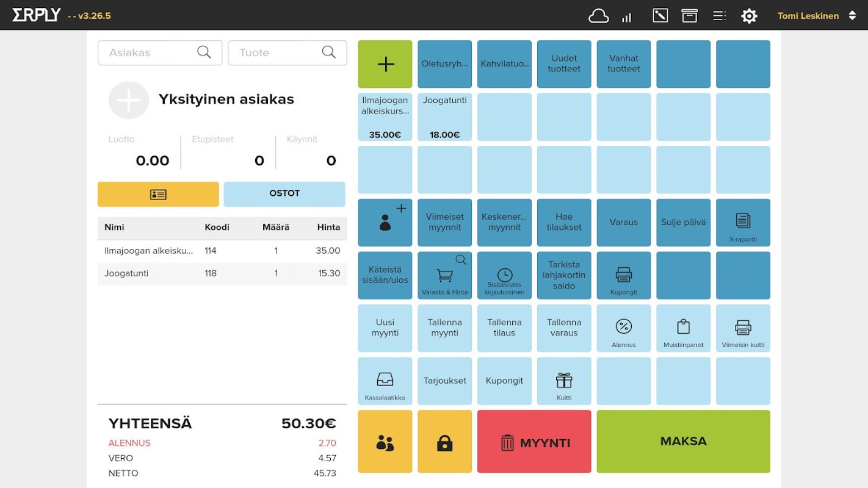Open the Kuitti gift icon tile
This screenshot has width=868, height=488.
pyautogui.click(x=564, y=381)
